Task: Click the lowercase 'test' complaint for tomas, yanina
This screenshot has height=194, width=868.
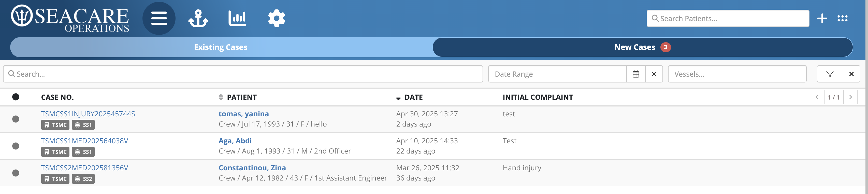Action: click(509, 114)
